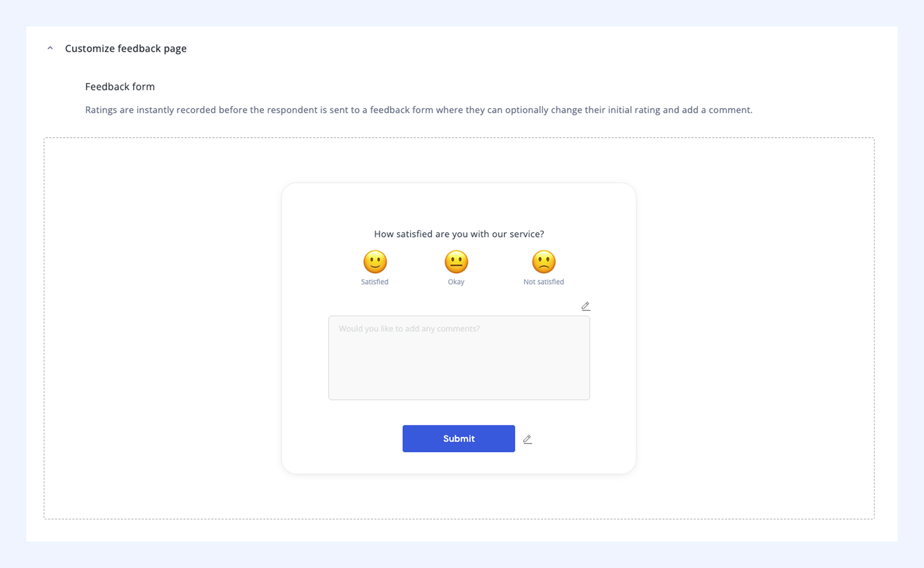Click white panel space beside the header title

(x=526, y=49)
